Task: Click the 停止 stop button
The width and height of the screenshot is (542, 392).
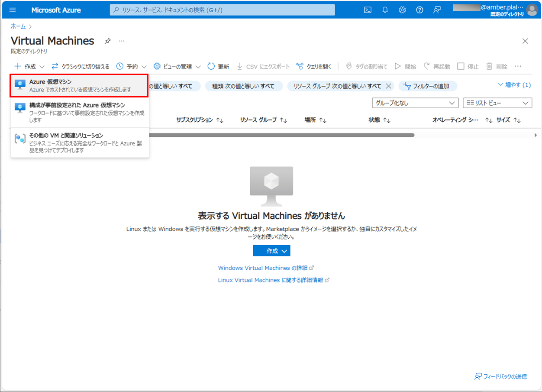Action: 468,67
